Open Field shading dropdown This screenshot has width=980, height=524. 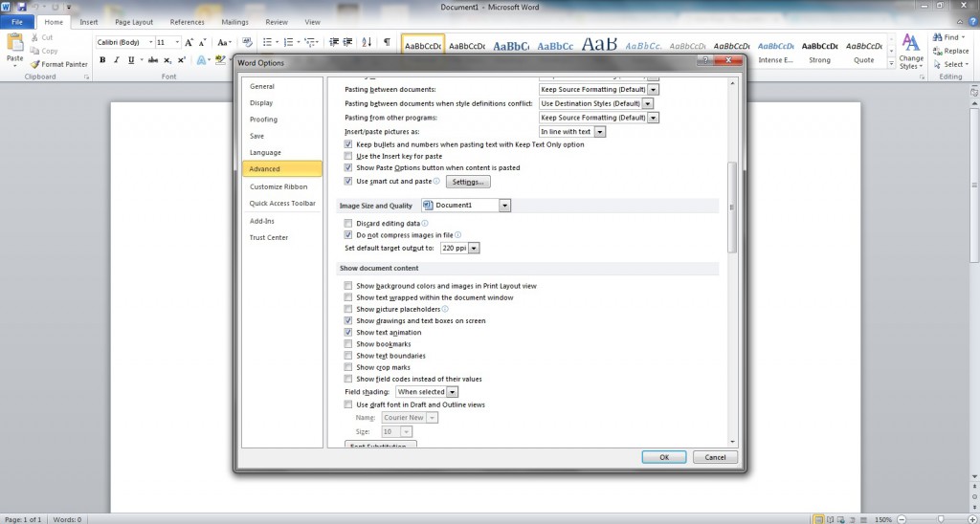click(x=453, y=392)
